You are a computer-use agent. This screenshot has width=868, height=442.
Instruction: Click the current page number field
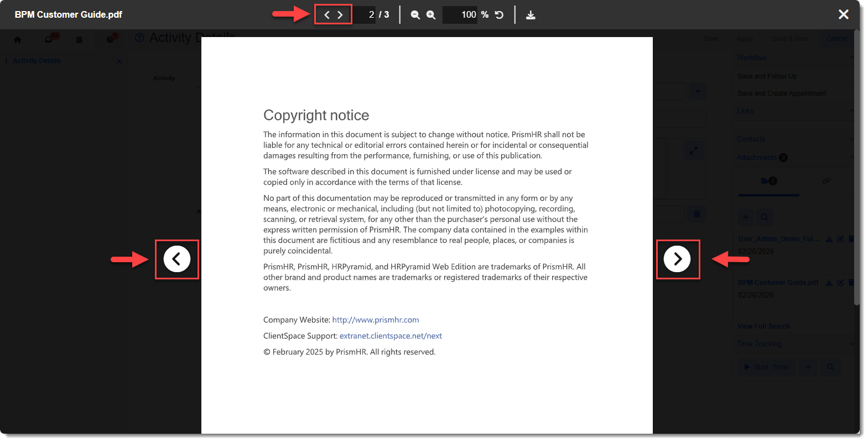click(x=366, y=15)
